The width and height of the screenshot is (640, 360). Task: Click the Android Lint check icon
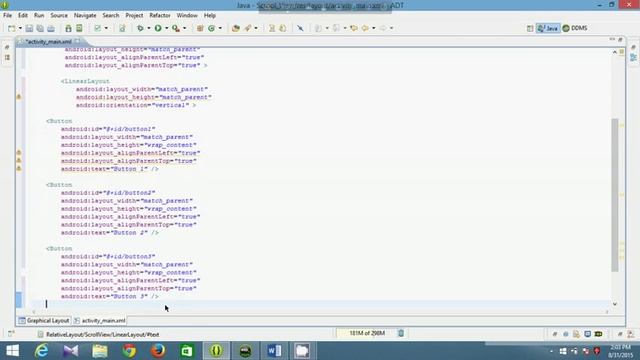98,28
